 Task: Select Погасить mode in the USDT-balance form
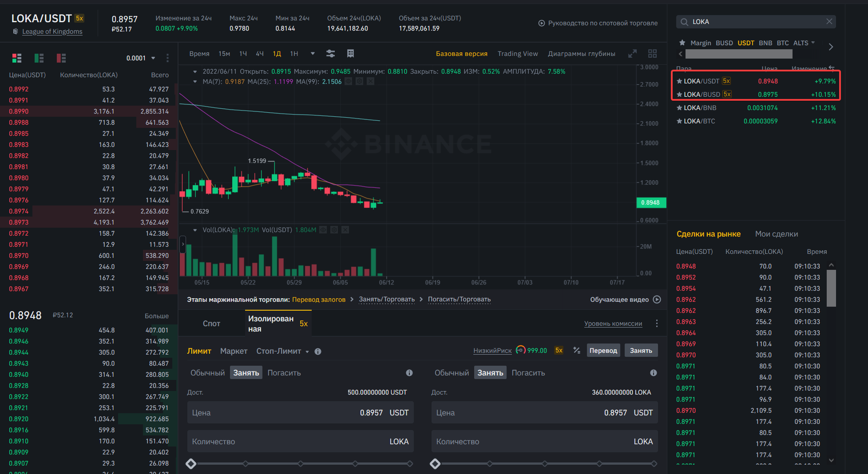[x=284, y=373]
